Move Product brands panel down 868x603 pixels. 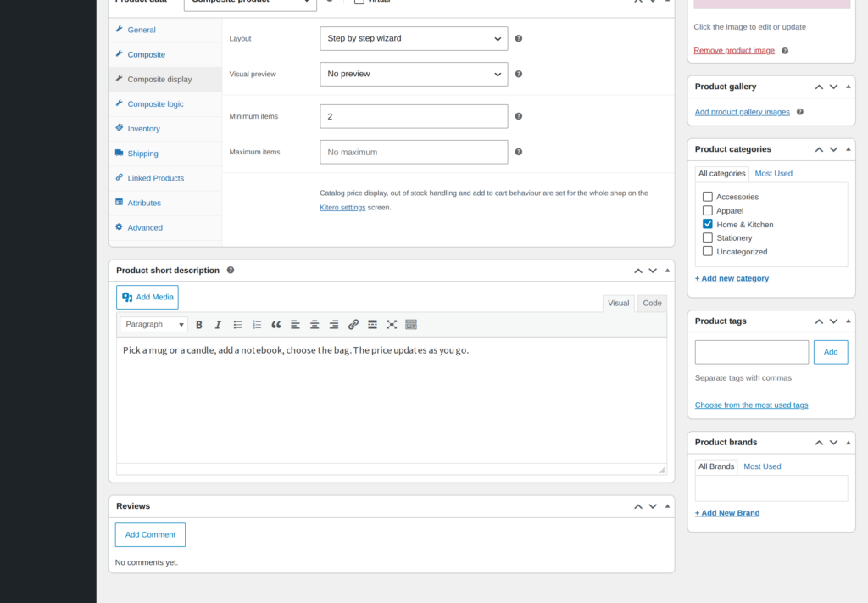(x=834, y=443)
